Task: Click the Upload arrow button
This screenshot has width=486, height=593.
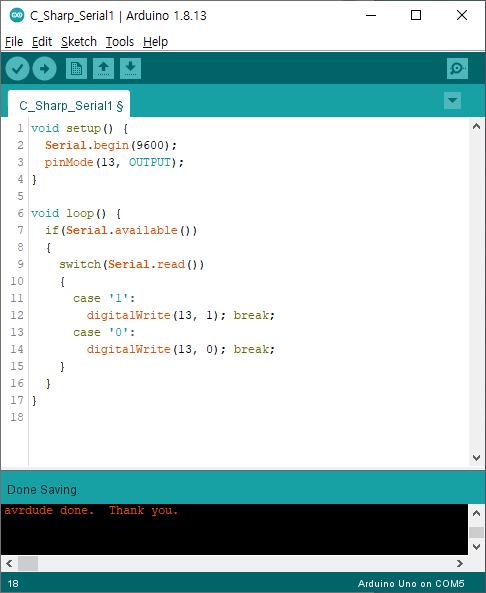Action: coord(45,68)
